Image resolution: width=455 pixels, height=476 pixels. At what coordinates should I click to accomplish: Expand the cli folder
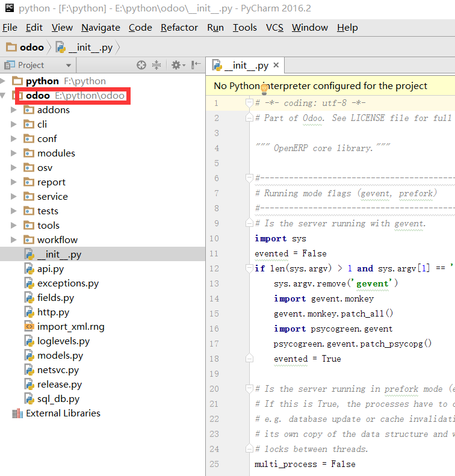coord(14,124)
